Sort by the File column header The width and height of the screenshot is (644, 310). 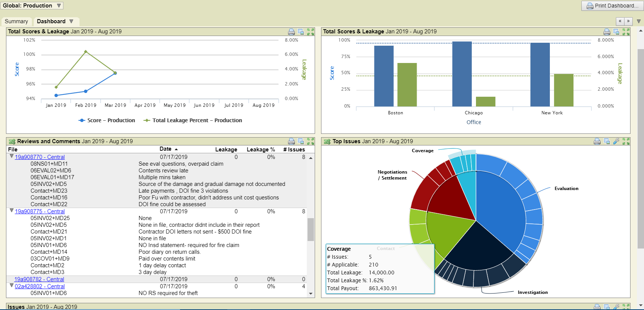pyautogui.click(x=13, y=149)
